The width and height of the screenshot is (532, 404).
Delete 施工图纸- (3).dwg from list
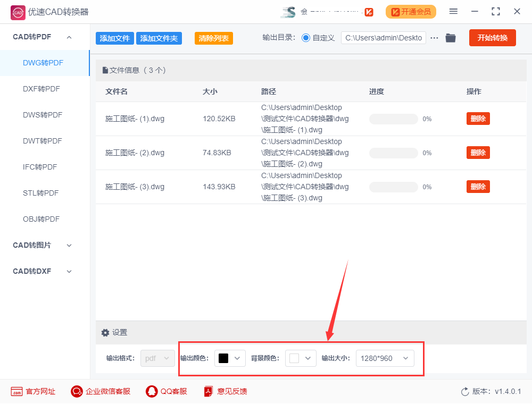click(478, 187)
